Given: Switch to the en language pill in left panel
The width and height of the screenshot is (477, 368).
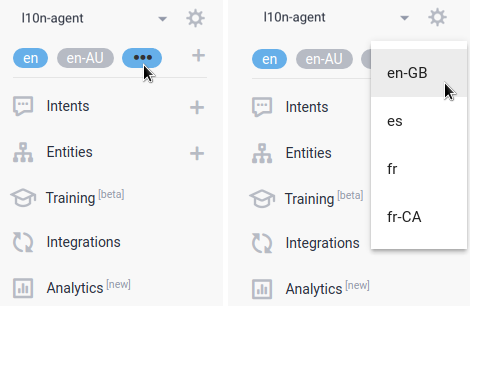Looking at the screenshot, I should pos(30,58).
